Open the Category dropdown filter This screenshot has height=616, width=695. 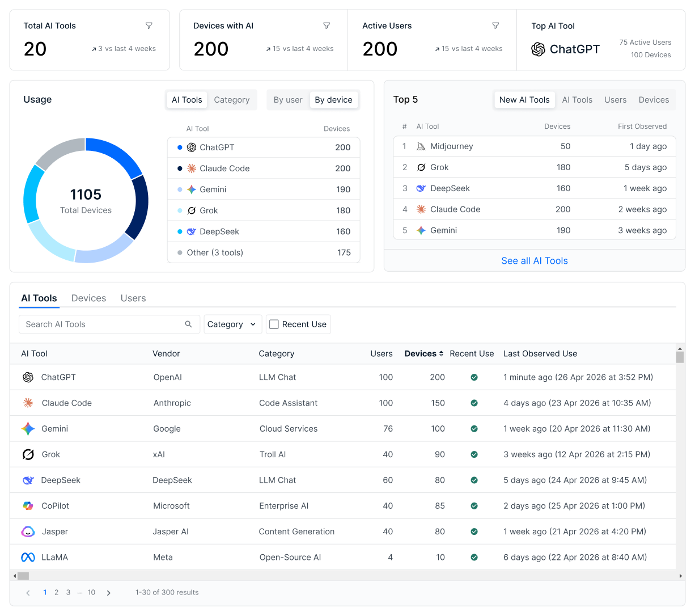click(x=233, y=324)
